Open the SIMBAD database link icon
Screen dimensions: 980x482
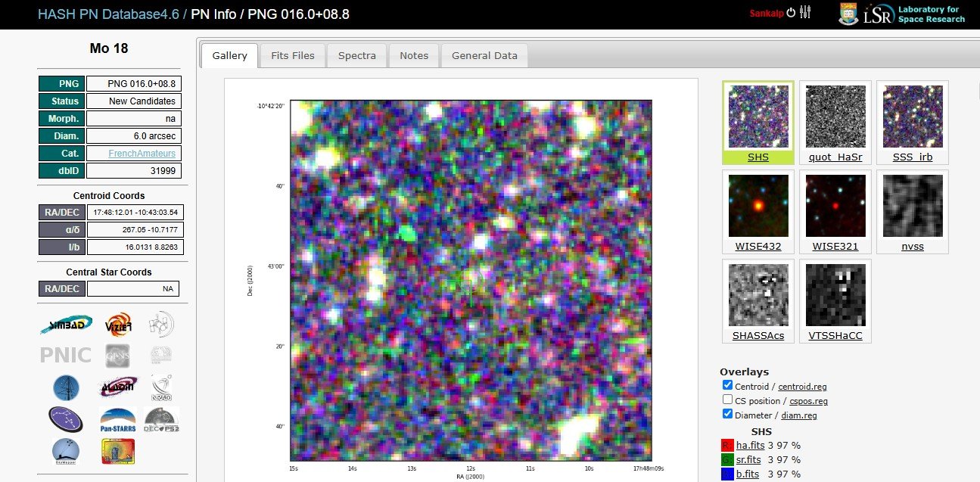coord(66,325)
